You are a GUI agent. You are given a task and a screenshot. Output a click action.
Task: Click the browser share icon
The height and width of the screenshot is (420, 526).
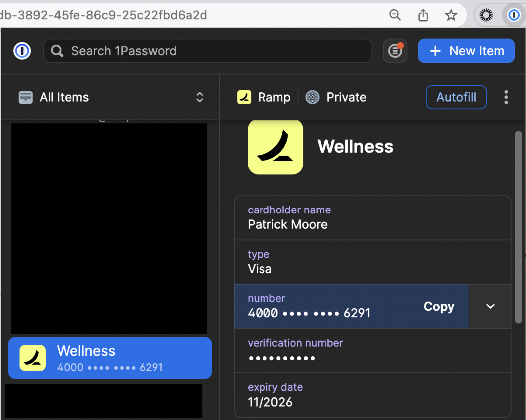423,15
